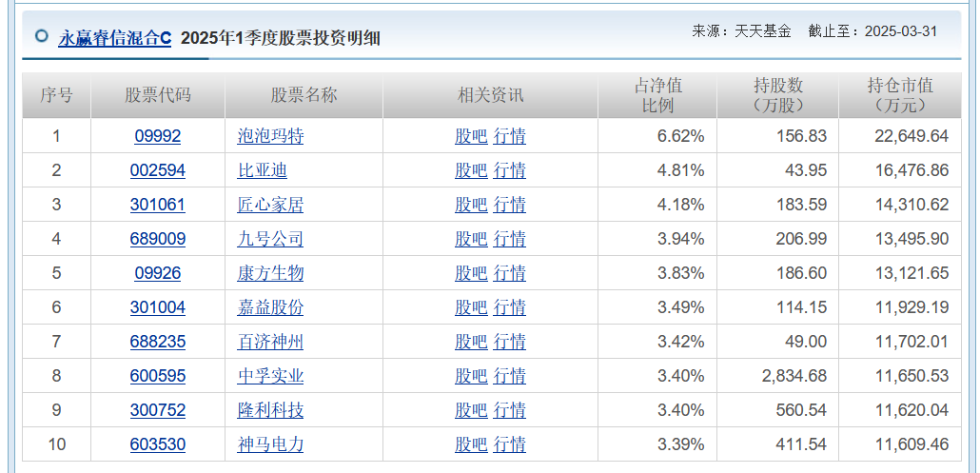Open 行情 for 泡泡玛特 row
Image resolution: width=980 pixels, height=473 pixels.
pyautogui.click(x=509, y=135)
